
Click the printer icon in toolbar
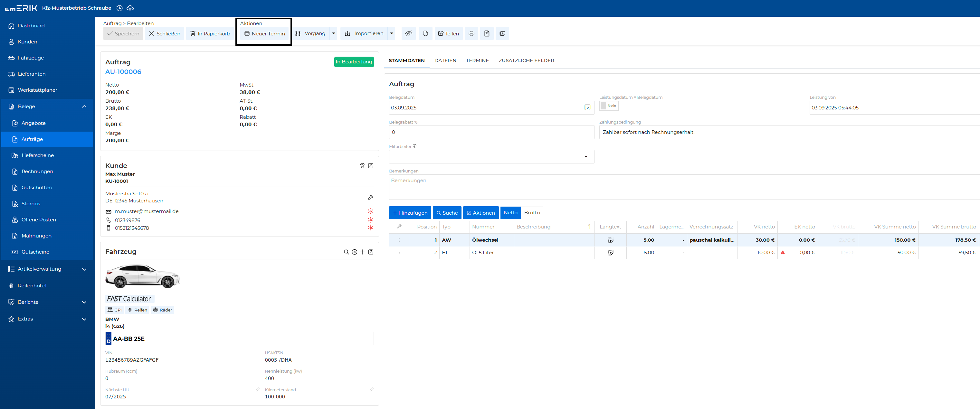pos(471,33)
